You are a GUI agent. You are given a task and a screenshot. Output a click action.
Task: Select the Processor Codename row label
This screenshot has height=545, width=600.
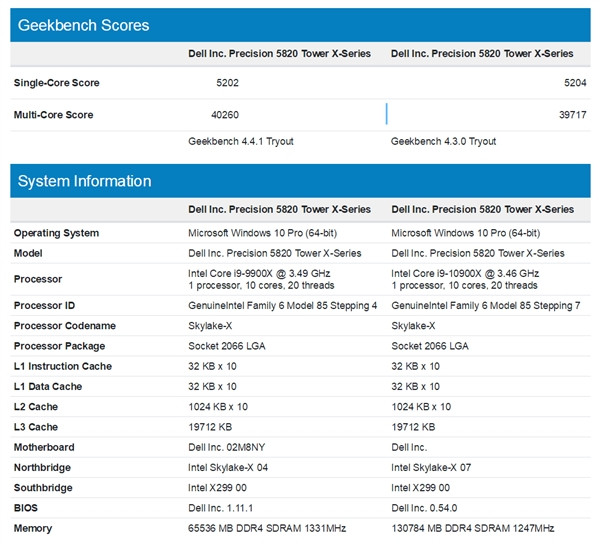pos(64,326)
